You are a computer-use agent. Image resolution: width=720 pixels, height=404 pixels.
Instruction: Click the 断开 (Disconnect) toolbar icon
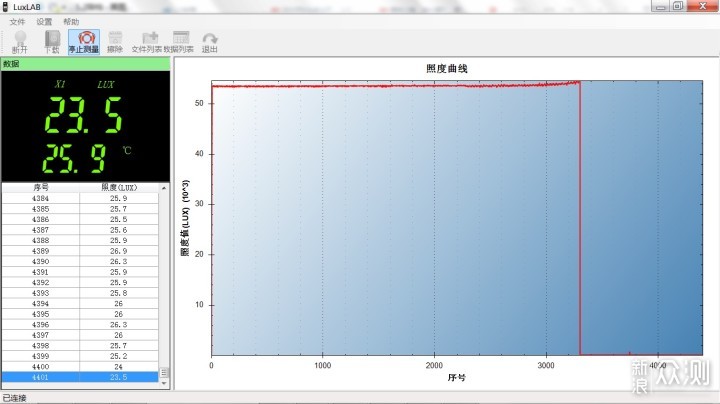point(20,42)
